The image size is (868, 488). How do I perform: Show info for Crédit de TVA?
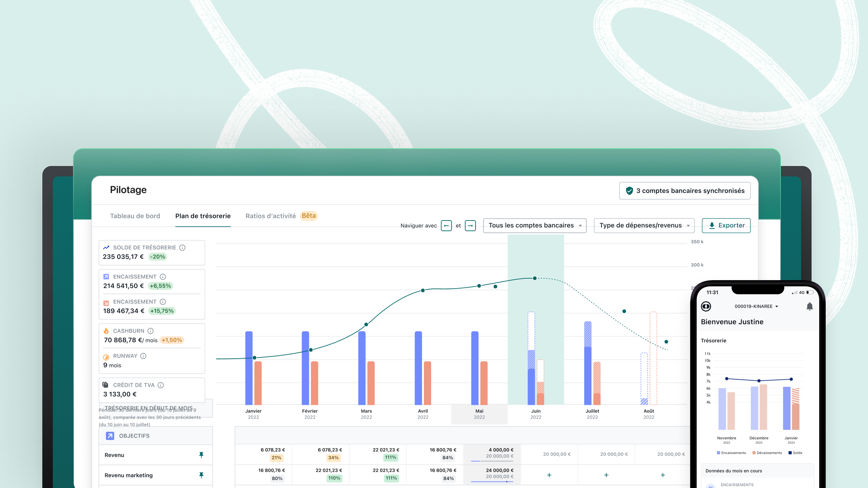(161, 385)
